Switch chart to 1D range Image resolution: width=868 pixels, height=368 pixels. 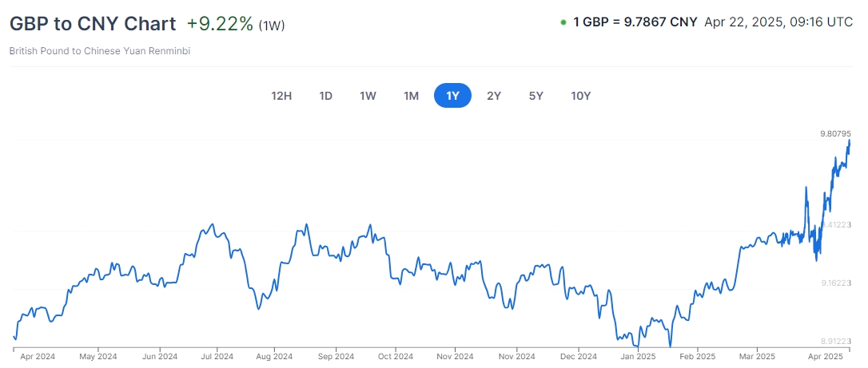pos(326,96)
